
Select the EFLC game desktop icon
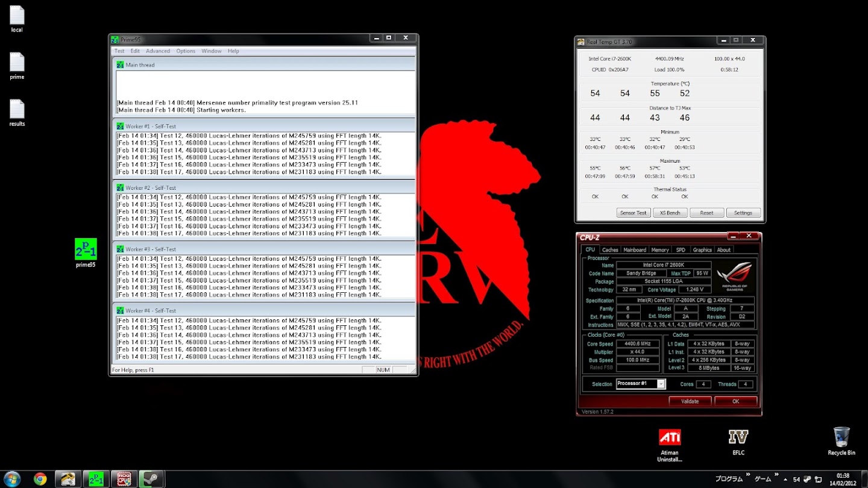pos(738,442)
